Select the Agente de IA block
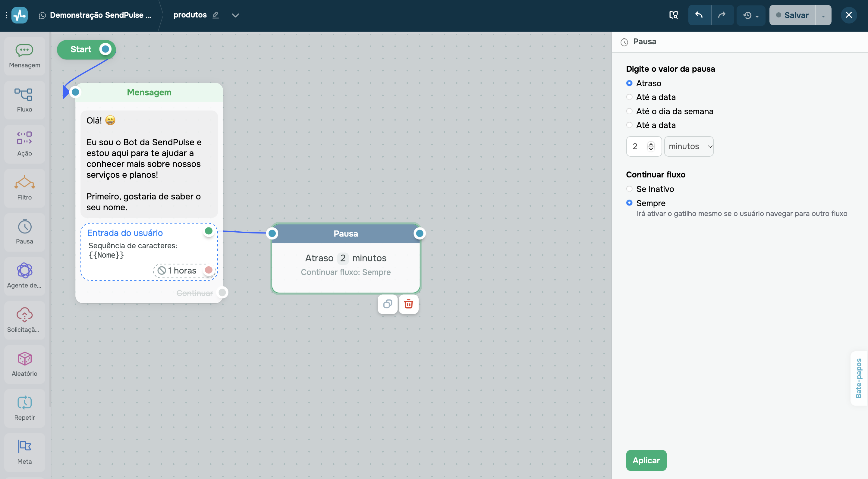 (x=25, y=276)
